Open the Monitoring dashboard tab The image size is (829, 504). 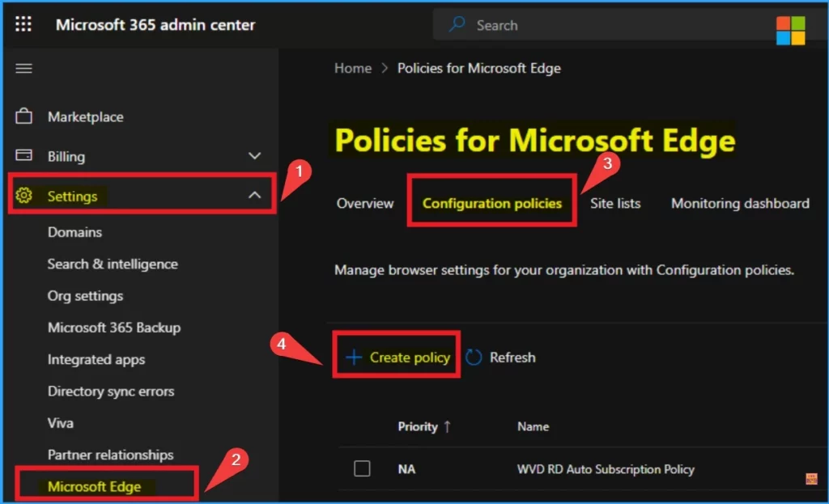tap(740, 203)
